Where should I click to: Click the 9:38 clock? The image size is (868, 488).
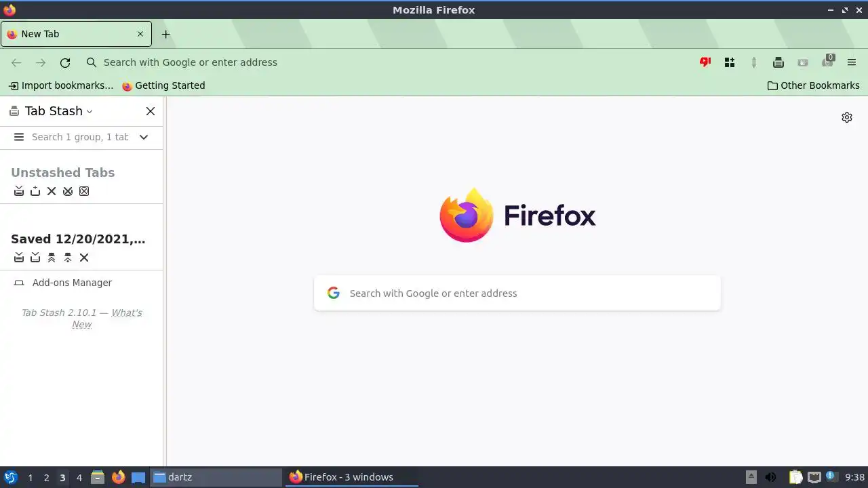854,477
